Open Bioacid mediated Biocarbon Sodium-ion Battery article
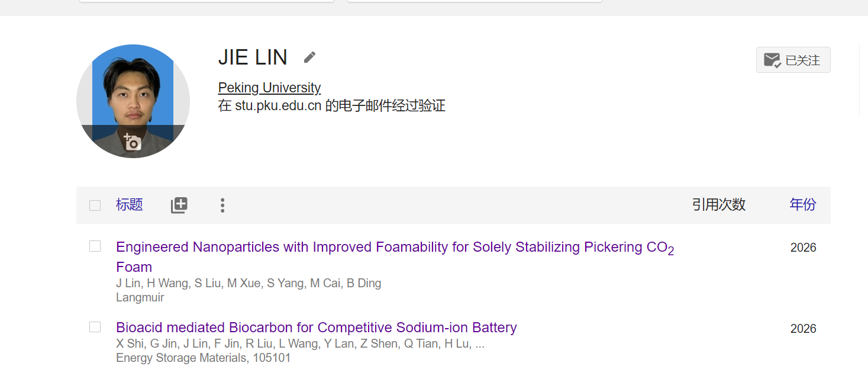The height and width of the screenshot is (366, 868). pos(317,328)
